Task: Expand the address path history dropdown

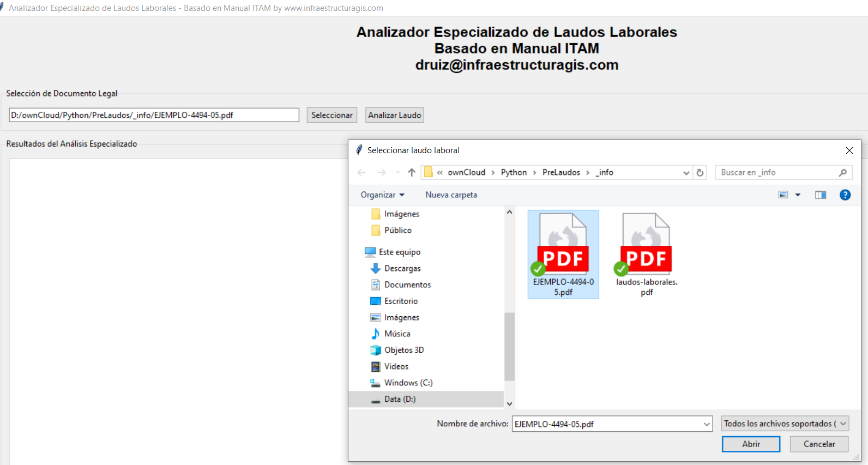Action: click(x=686, y=172)
